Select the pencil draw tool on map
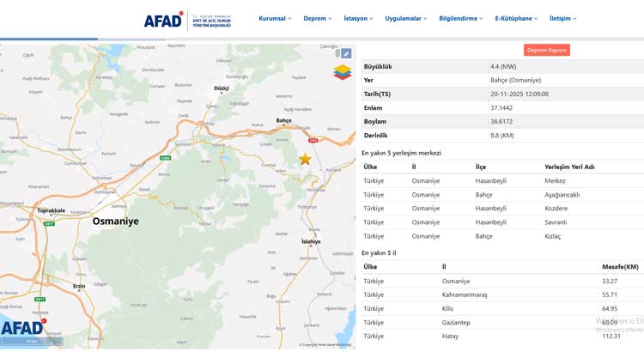This screenshot has width=644, height=352. (x=346, y=53)
